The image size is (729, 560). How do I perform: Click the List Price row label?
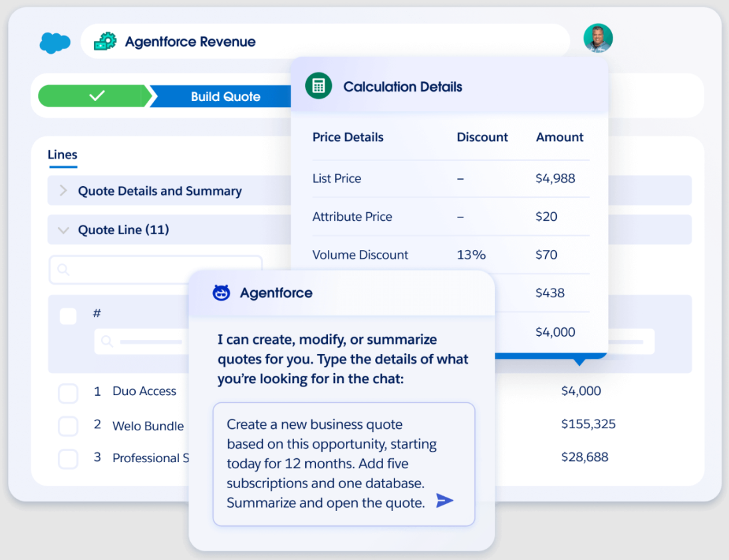[337, 178]
